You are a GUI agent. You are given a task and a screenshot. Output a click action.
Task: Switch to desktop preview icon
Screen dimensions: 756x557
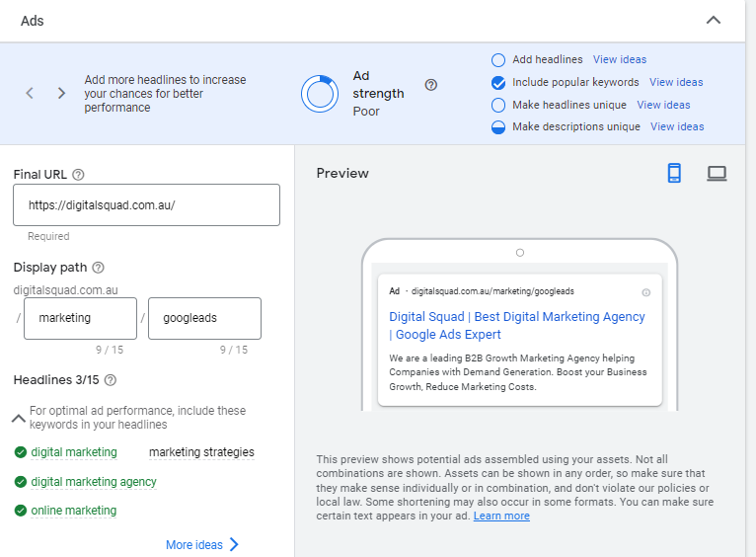point(717,173)
